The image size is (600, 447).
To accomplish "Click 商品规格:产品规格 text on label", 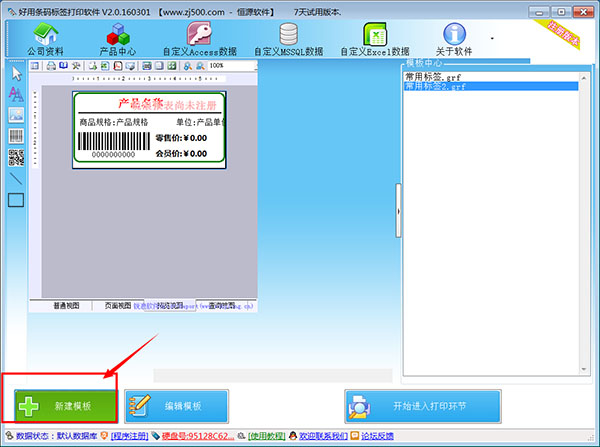I will pyautogui.click(x=113, y=122).
